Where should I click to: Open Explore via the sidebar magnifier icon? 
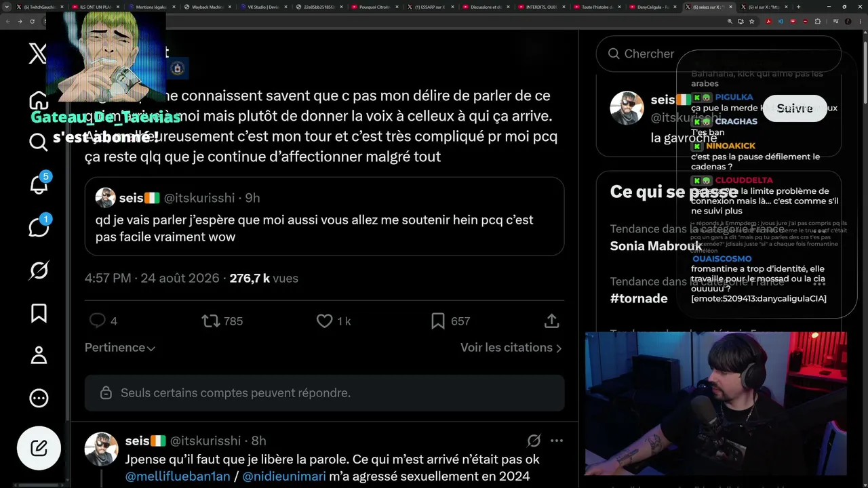[39, 142]
